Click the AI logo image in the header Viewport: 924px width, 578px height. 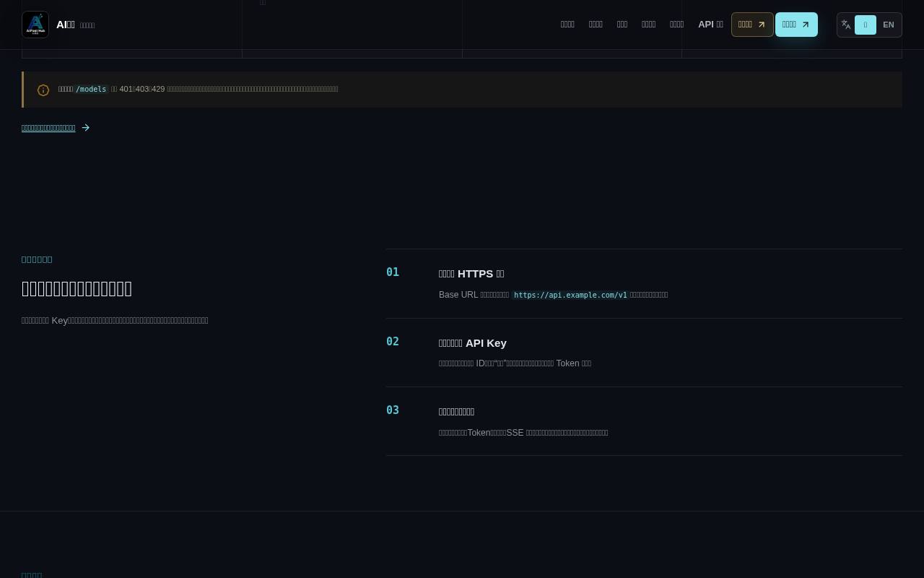click(x=35, y=25)
